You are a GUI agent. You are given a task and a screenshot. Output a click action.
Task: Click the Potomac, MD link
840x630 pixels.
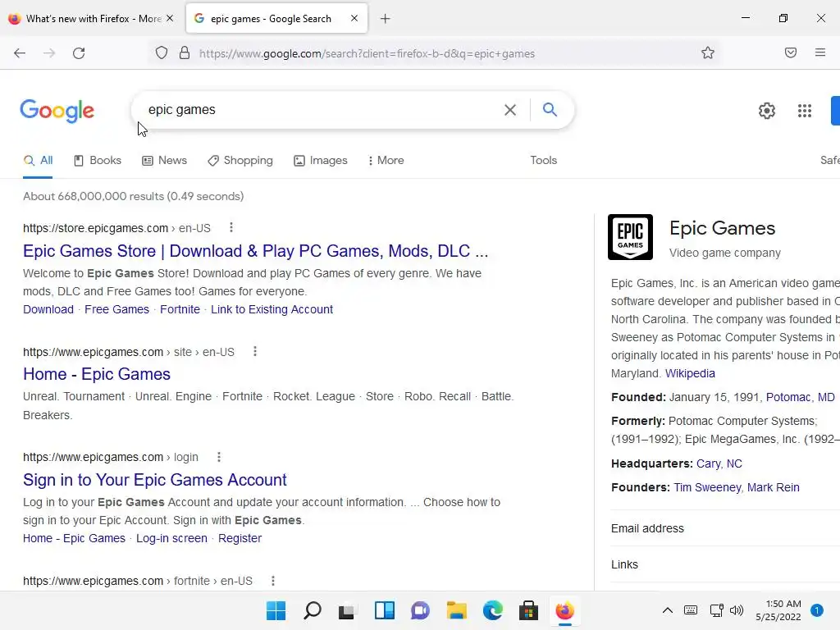click(x=801, y=398)
